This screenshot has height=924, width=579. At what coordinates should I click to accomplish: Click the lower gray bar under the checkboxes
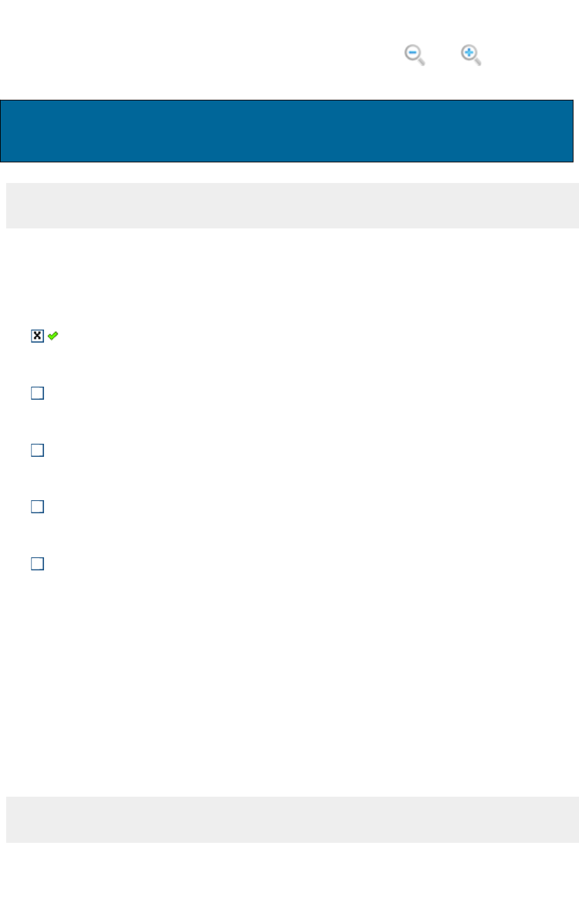292,819
